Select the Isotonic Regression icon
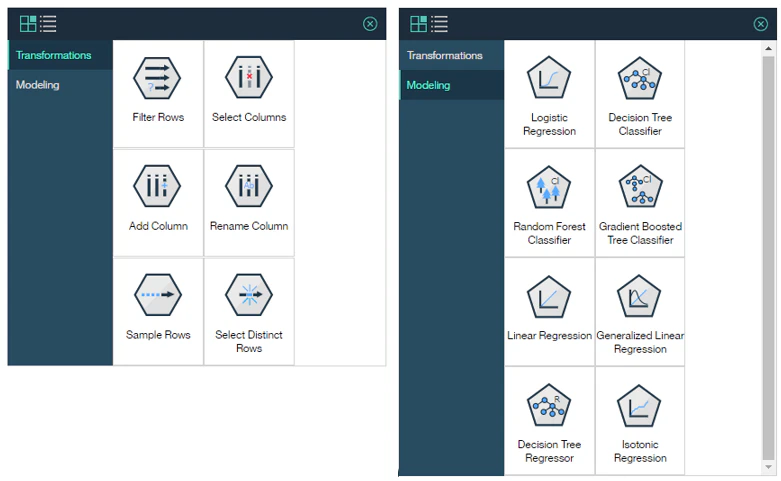Viewport: 781px width, 481px height. tap(639, 405)
